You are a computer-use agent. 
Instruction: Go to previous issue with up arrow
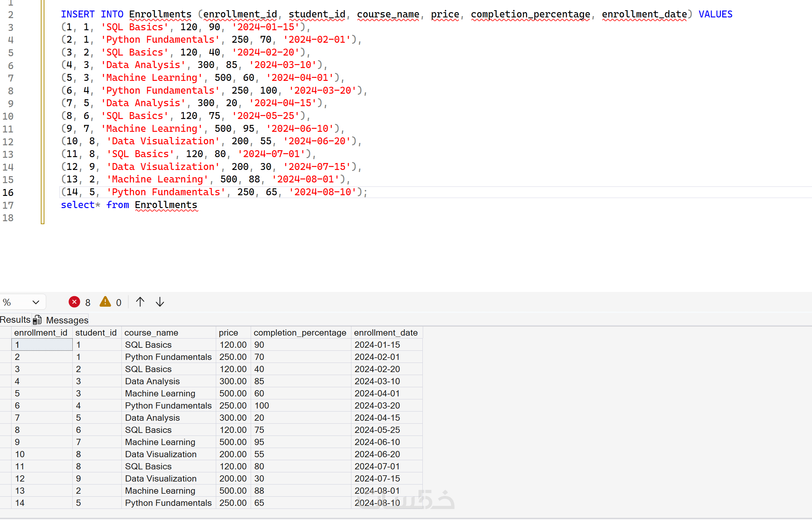(x=140, y=302)
